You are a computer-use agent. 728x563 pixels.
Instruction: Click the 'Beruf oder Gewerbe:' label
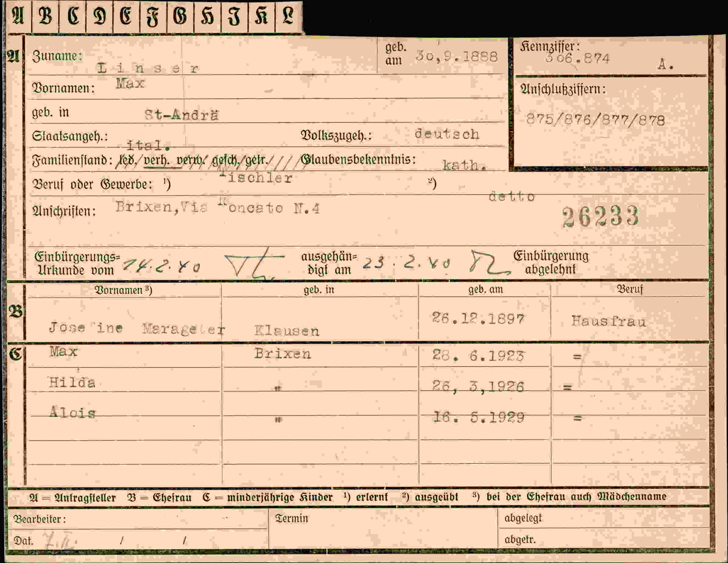pos(92,184)
